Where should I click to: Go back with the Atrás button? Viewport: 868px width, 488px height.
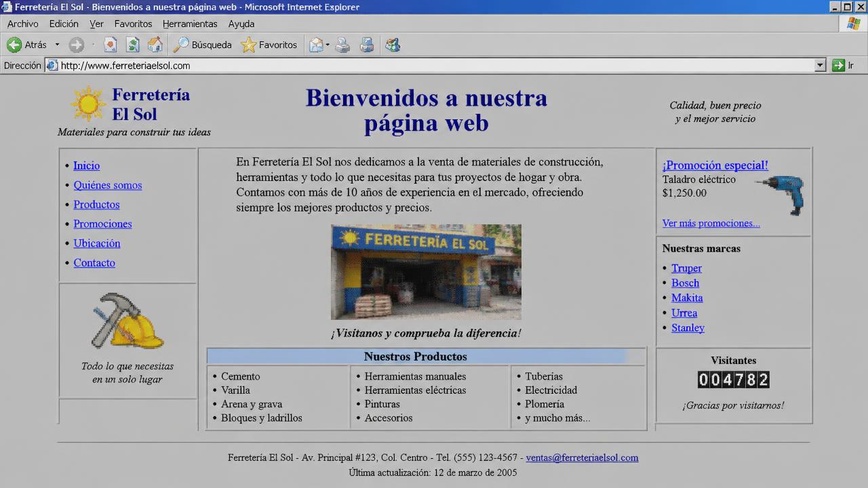(27, 45)
